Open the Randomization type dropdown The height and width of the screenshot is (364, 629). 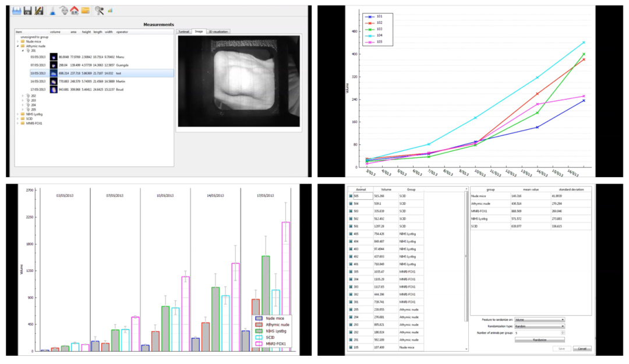pos(539,326)
